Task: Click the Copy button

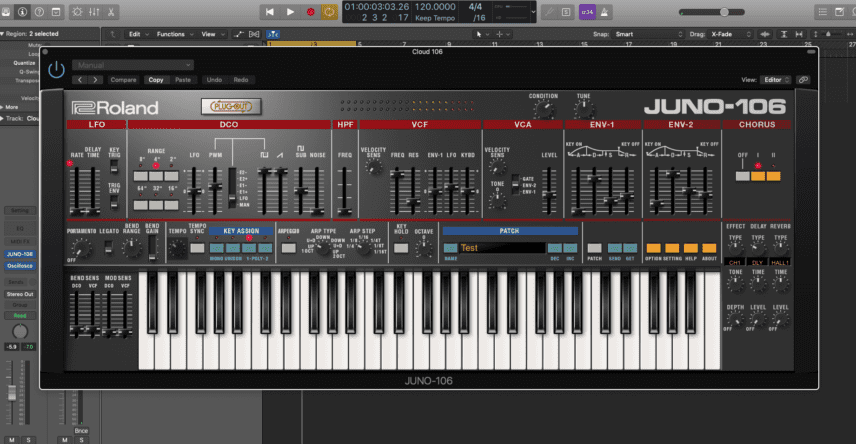Action: click(156, 80)
